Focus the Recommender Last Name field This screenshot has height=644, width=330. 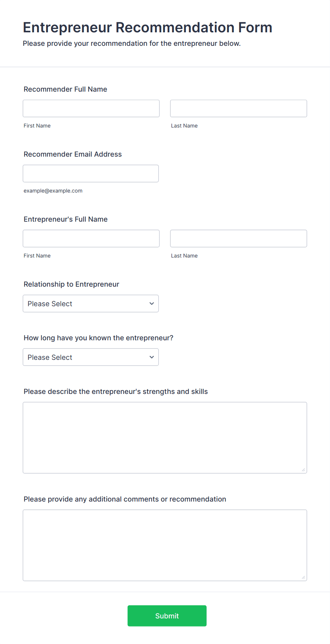pos(238,108)
